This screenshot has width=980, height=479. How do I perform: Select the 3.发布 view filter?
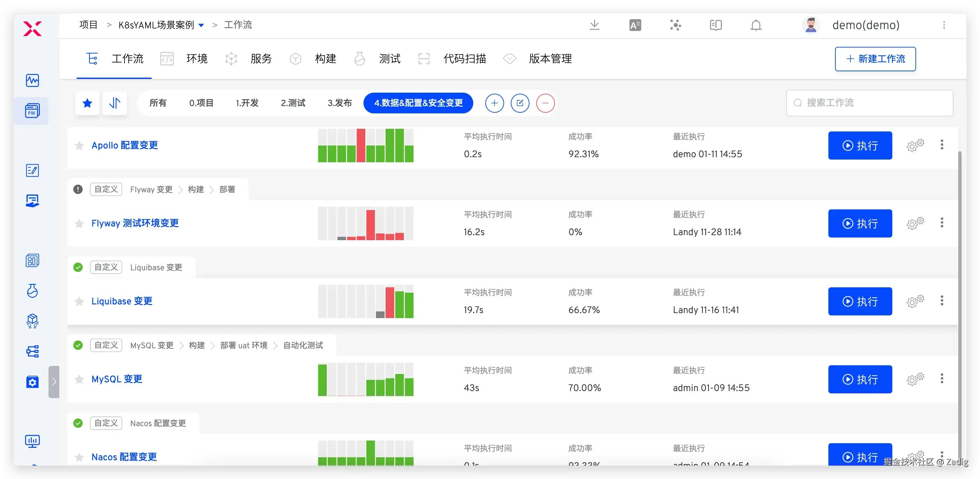339,103
